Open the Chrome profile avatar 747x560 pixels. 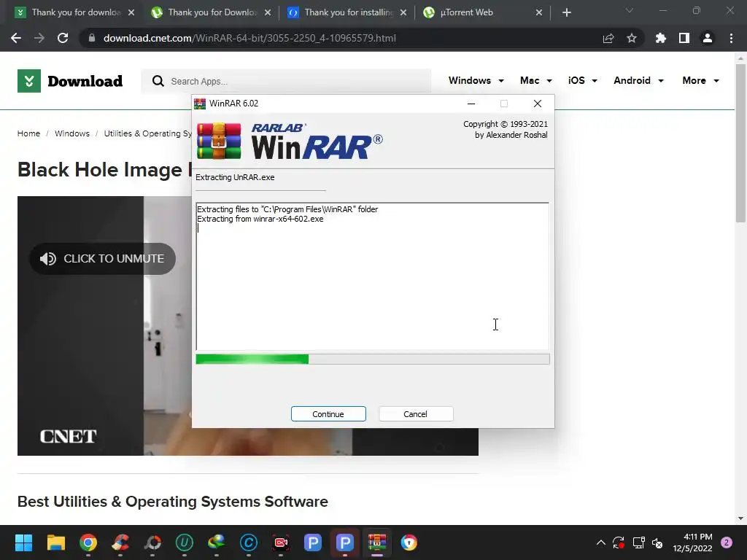[708, 38]
